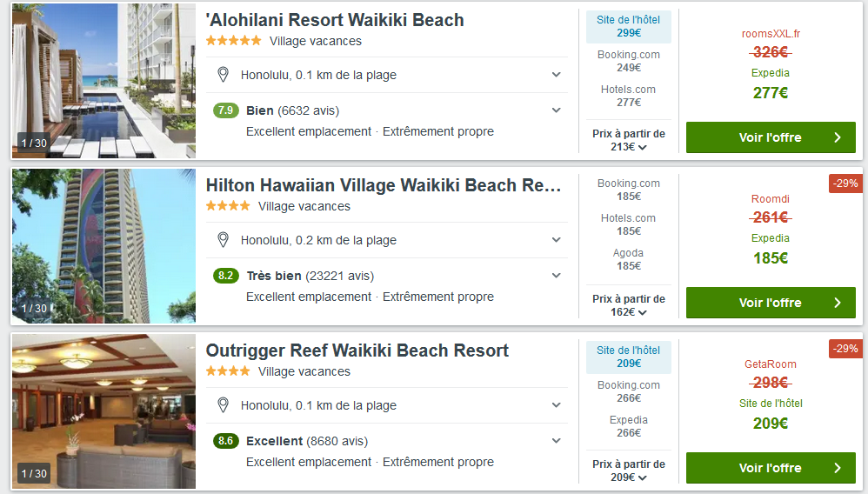Click location pin icon for 'Alohilani Resort
The width and height of the screenshot is (868, 494).
[x=223, y=75]
